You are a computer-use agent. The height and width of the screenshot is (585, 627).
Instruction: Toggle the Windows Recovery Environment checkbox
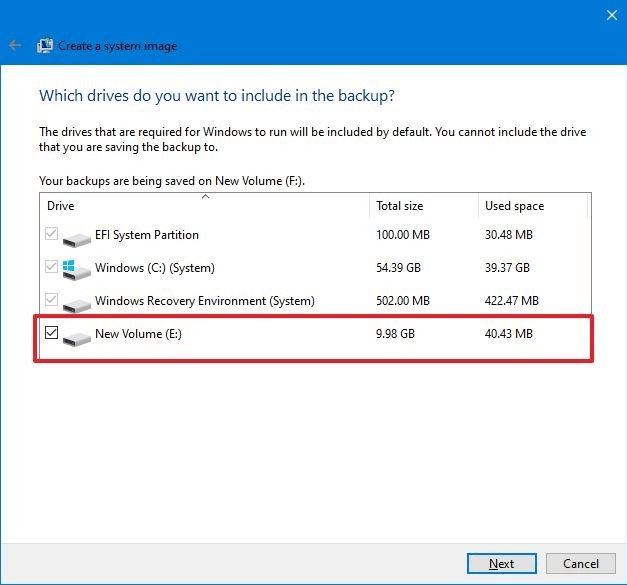[x=52, y=300]
